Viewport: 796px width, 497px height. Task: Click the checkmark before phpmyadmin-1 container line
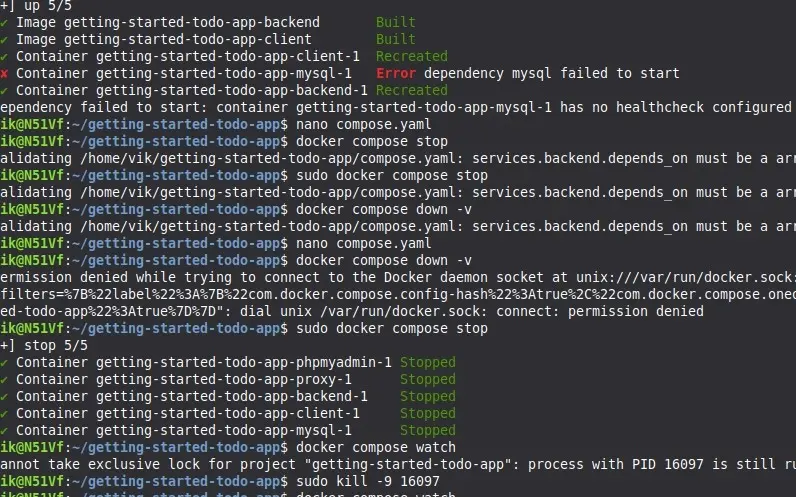(4, 363)
